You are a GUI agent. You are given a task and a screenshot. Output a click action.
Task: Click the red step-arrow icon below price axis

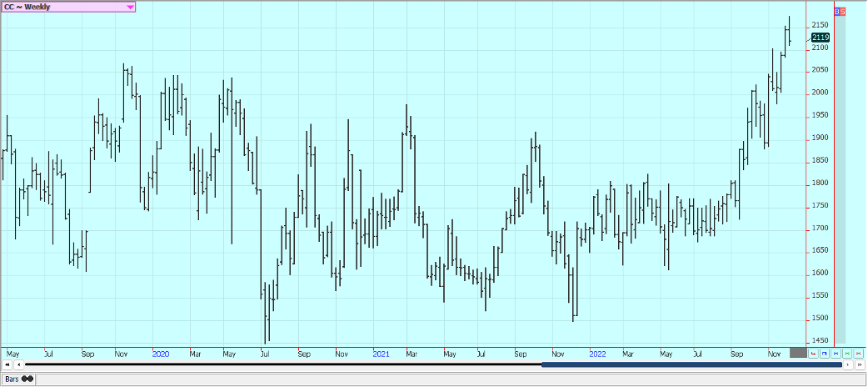813,353
